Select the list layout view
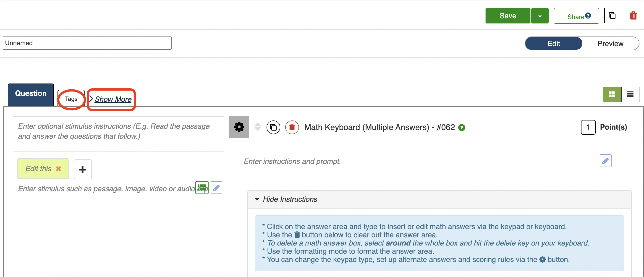The width and height of the screenshot is (644, 277). 630,94
